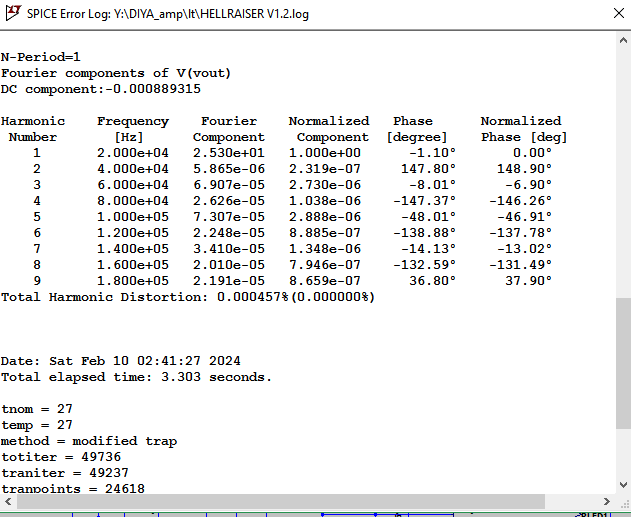Image resolution: width=631 pixels, height=517 pixels.
Task: Click the horizontal scrollbar right arrow
Action: pos(607,502)
